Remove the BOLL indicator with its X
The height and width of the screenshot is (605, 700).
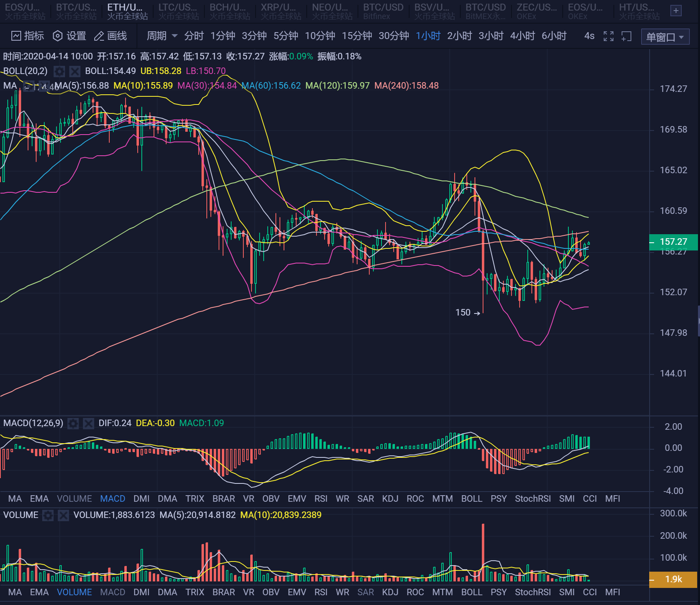click(x=74, y=71)
